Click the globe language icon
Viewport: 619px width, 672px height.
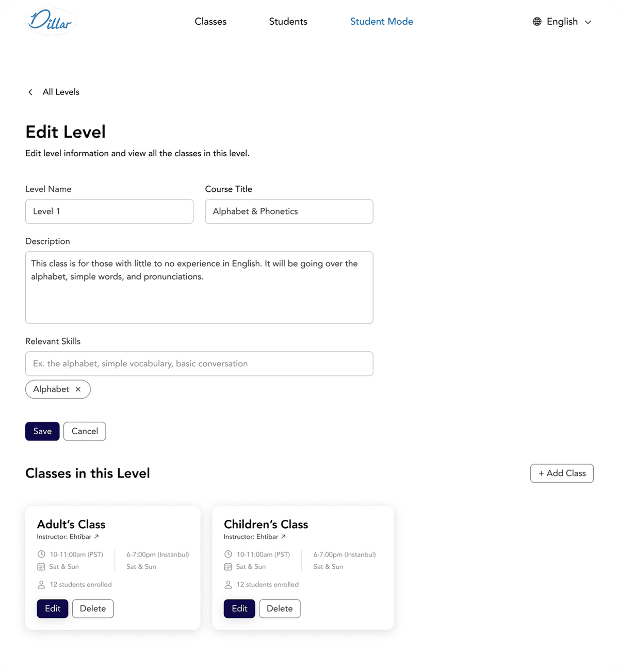pos(537,22)
